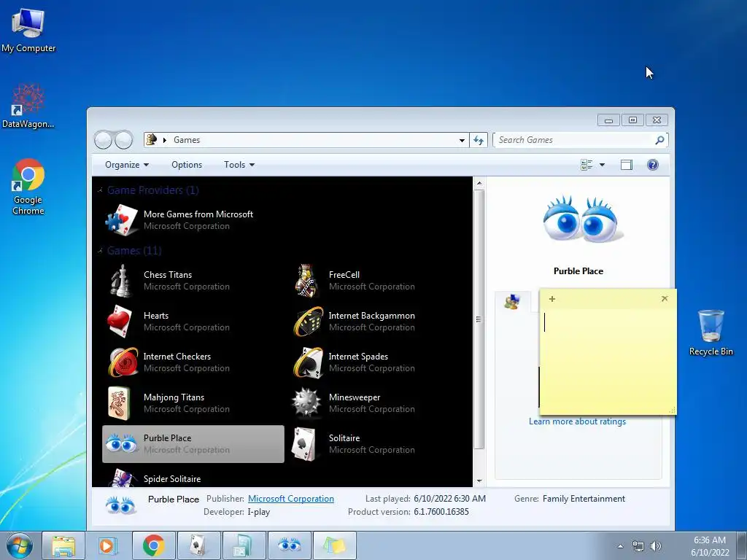Click the last played '6/10/2022 6:30 AM' text
The width and height of the screenshot is (747, 560).
tap(449, 499)
